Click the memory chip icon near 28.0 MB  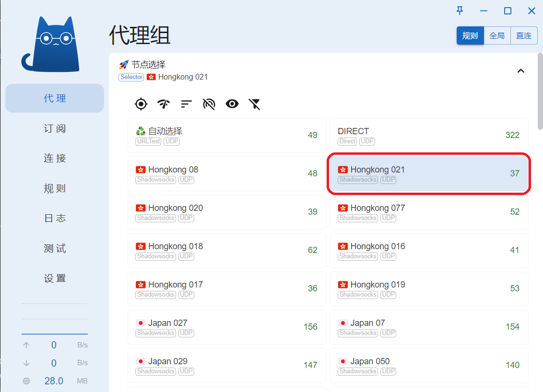pyautogui.click(x=26, y=381)
